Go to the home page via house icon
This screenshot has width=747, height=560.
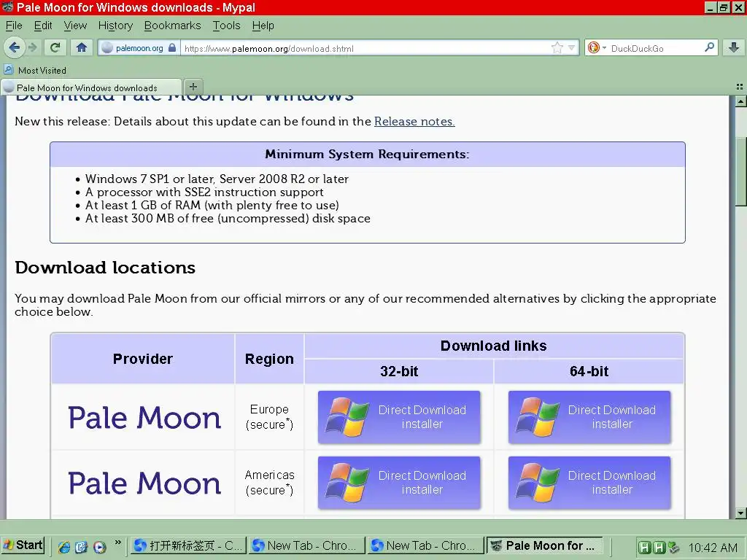point(82,47)
